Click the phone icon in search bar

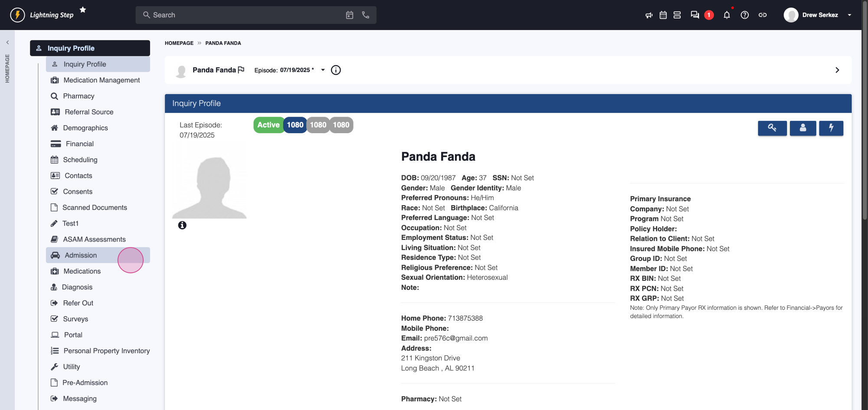[366, 15]
